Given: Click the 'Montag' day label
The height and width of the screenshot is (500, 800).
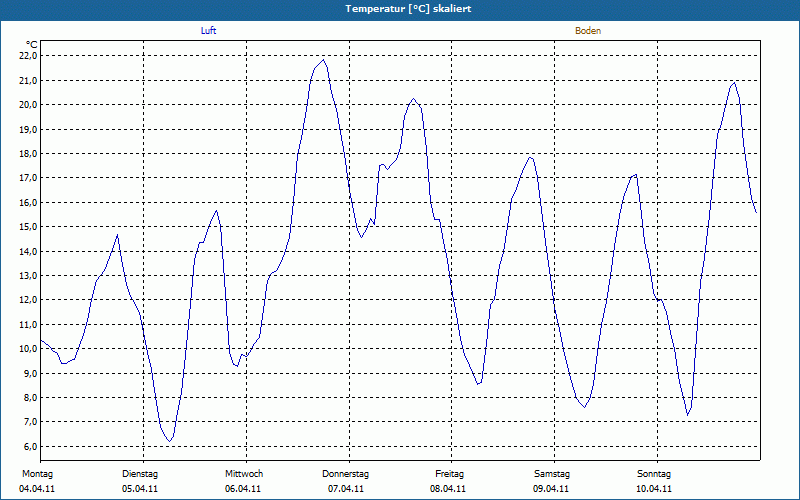Looking at the screenshot, I should click(37, 474).
